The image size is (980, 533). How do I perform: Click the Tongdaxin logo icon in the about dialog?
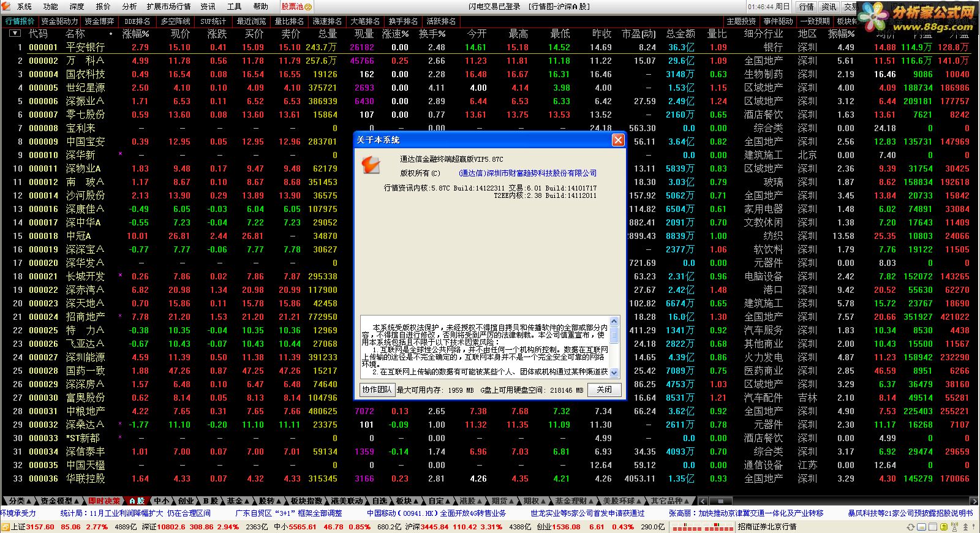pyautogui.click(x=370, y=164)
